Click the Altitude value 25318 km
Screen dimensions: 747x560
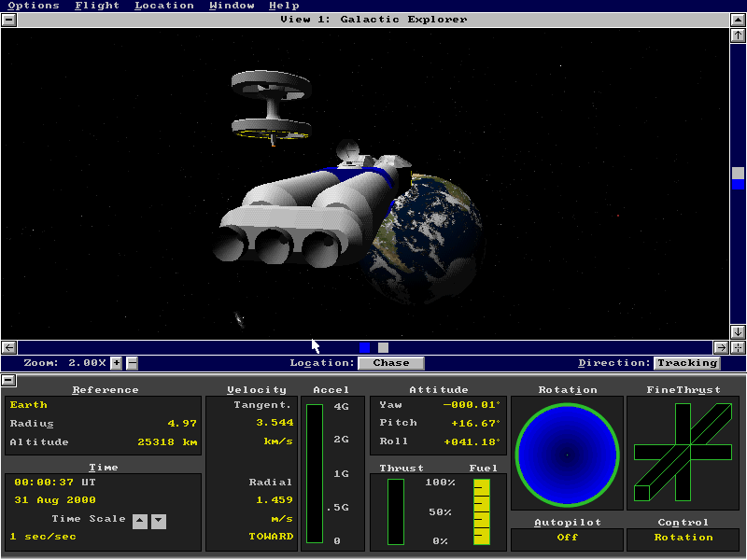point(167,441)
